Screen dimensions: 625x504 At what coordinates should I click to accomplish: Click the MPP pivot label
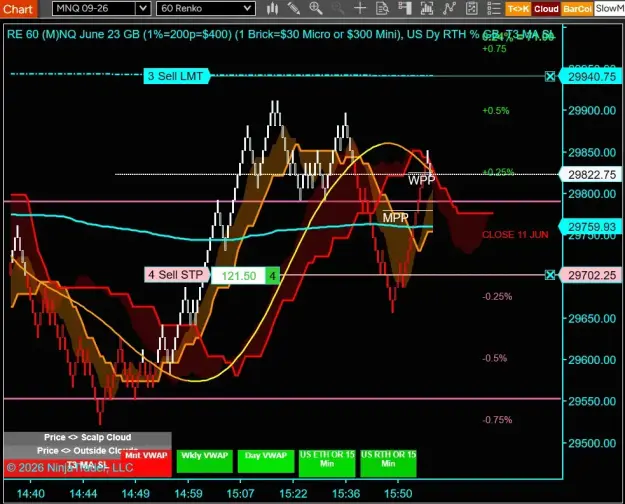click(395, 218)
